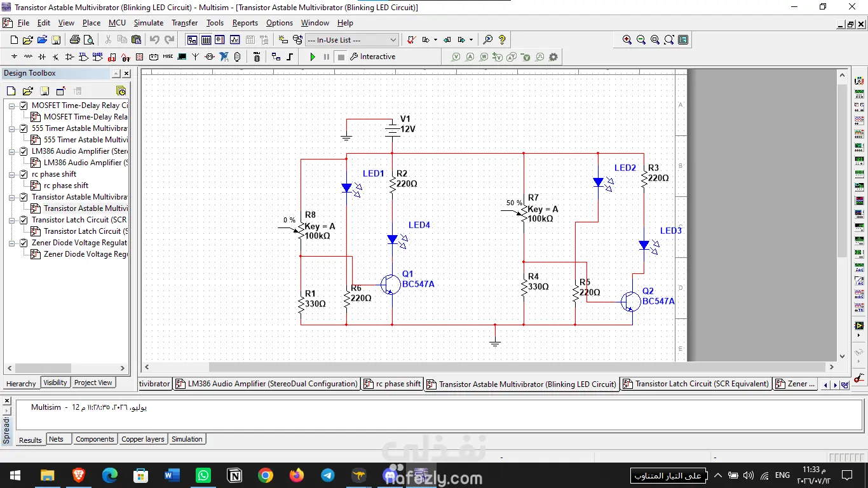The image size is (868, 488).
Task: Pause the simulation
Action: click(327, 57)
